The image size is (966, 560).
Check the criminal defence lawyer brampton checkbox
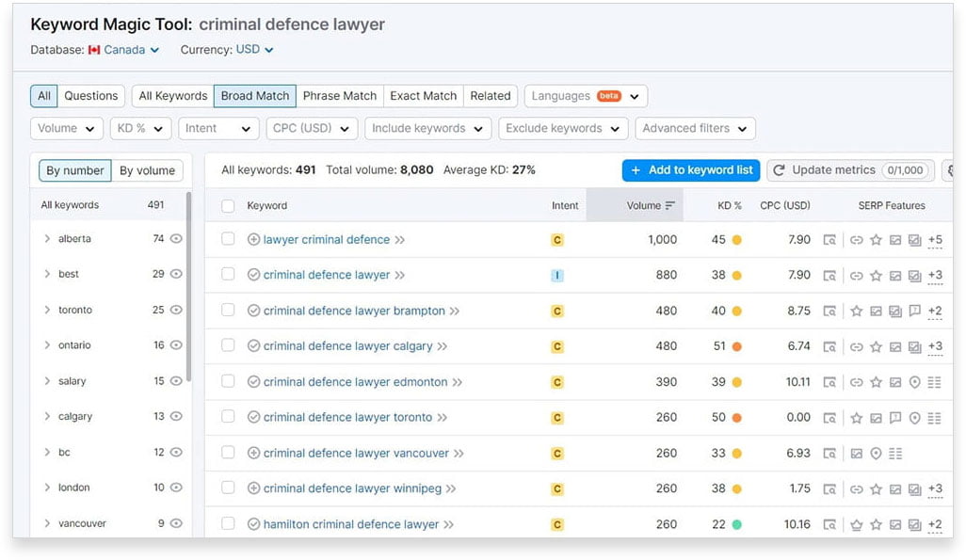click(228, 311)
